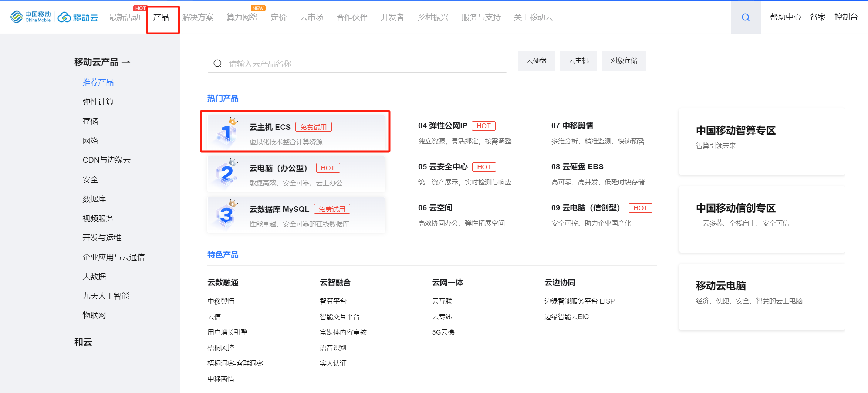
Task: Go to 帮助中心
Action: coord(786,17)
